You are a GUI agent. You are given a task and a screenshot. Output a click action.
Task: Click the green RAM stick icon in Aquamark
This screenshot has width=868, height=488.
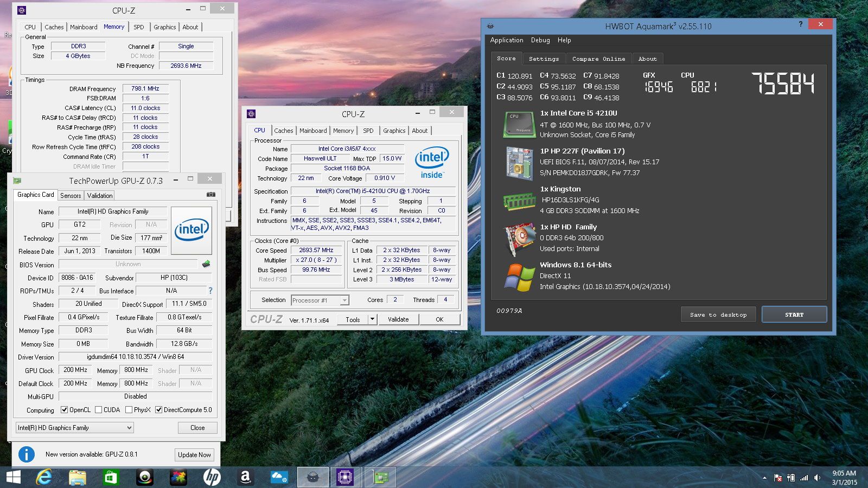(x=519, y=201)
